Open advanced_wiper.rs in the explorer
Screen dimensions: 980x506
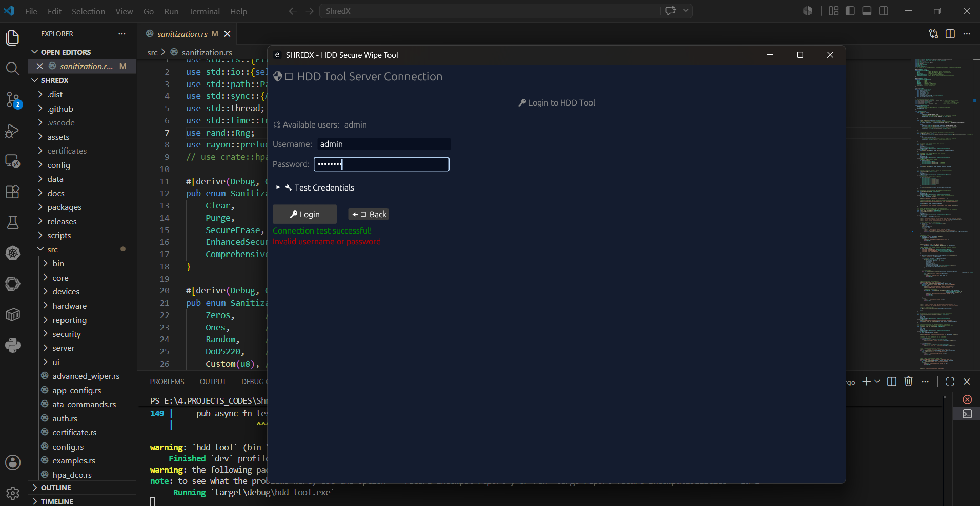[x=83, y=376]
